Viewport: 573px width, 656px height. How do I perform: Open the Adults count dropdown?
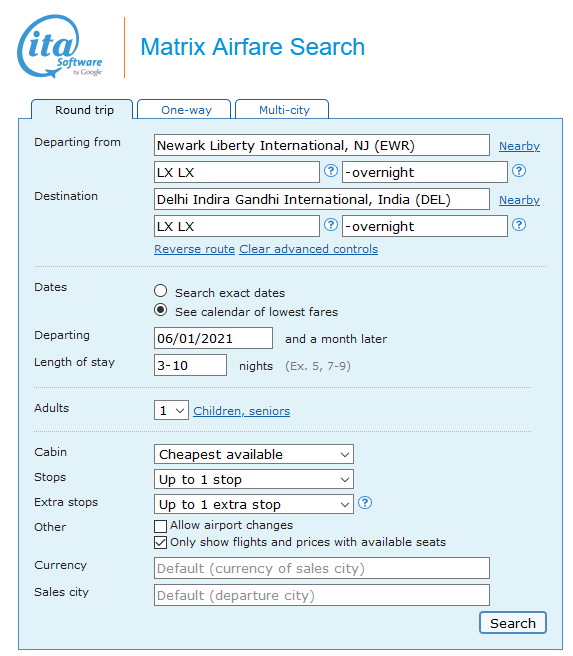click(171, 410)
